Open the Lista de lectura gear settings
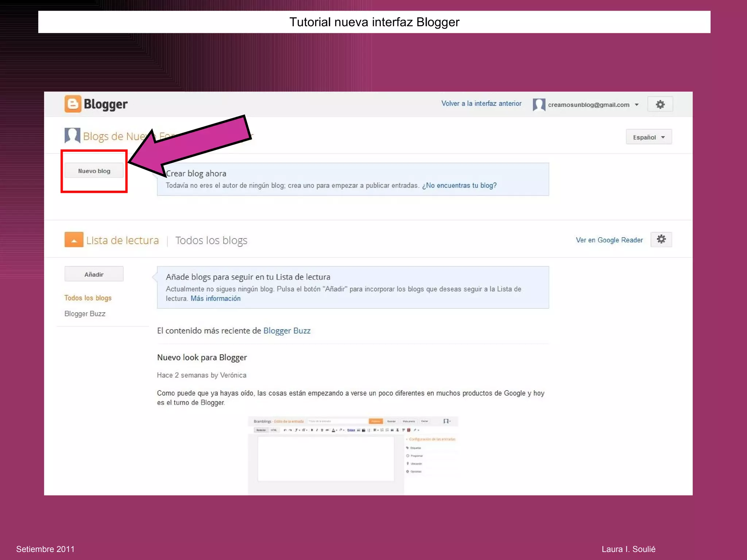Screen dimensions: 747x560 tap(661, 240)
